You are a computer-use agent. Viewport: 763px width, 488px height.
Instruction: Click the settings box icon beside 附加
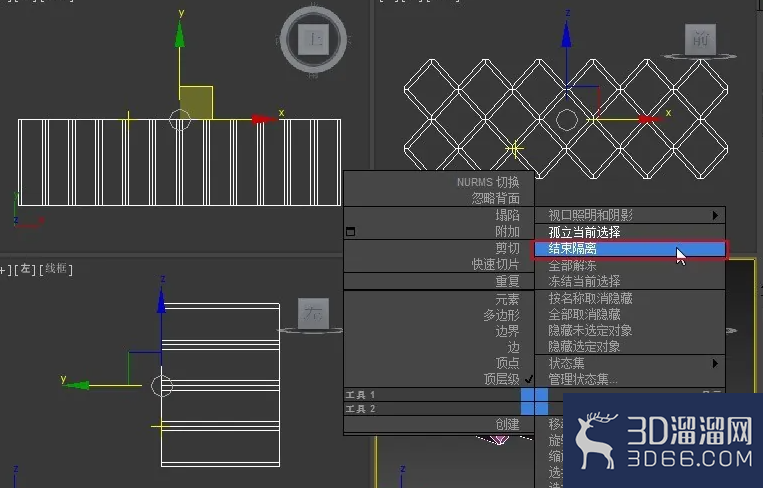pos(350,232)
